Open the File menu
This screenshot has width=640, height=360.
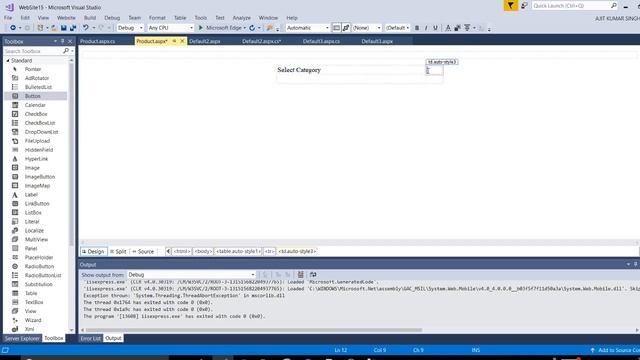pos(8,18)
